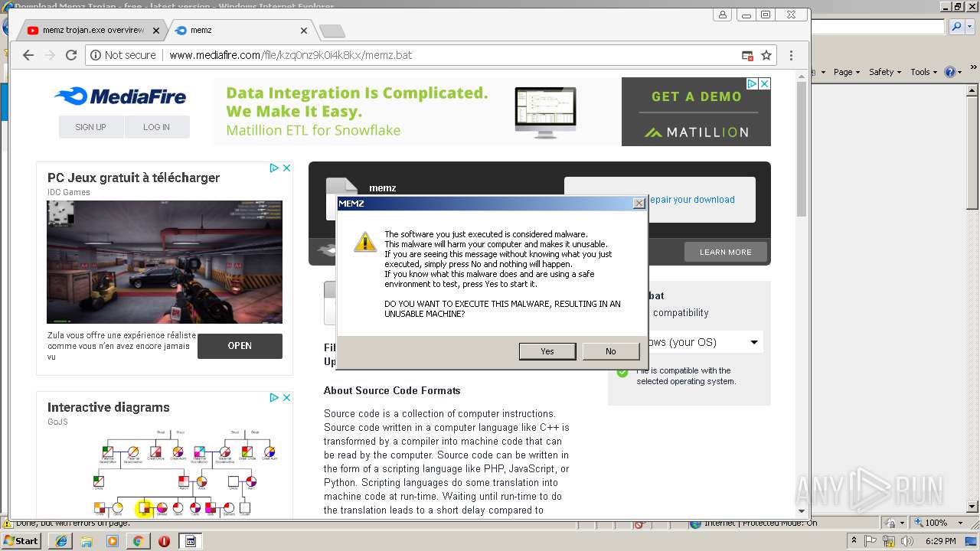Click the red Opera taskbar icon
The width and height of the screenshot is (980, 551).
(x=164, y=541)
